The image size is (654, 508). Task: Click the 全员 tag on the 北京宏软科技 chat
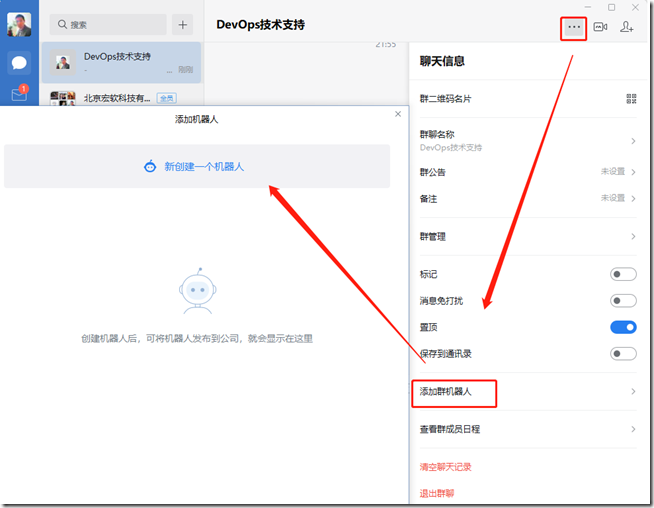pos(166,98)
